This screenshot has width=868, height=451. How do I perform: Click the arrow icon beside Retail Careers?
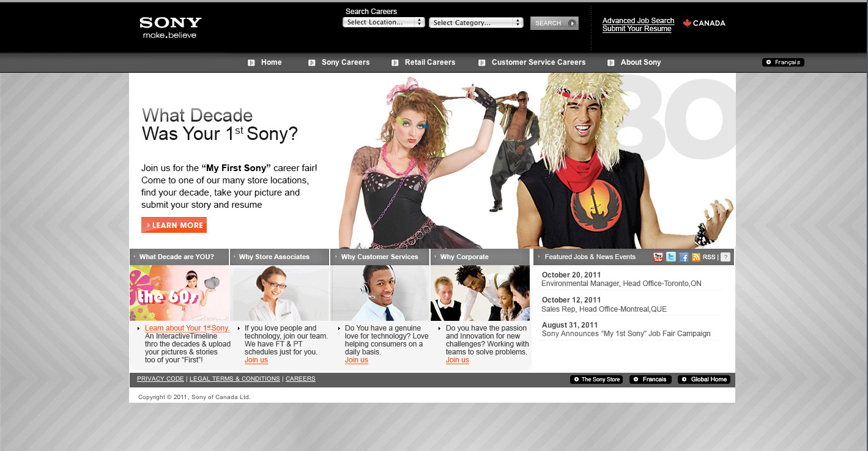[395, 62]
